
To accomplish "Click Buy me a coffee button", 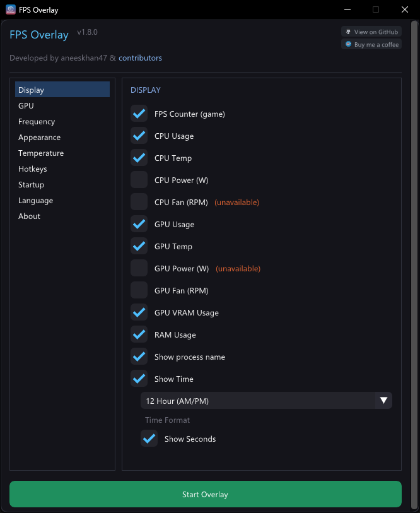I will (x=371, y=44).
